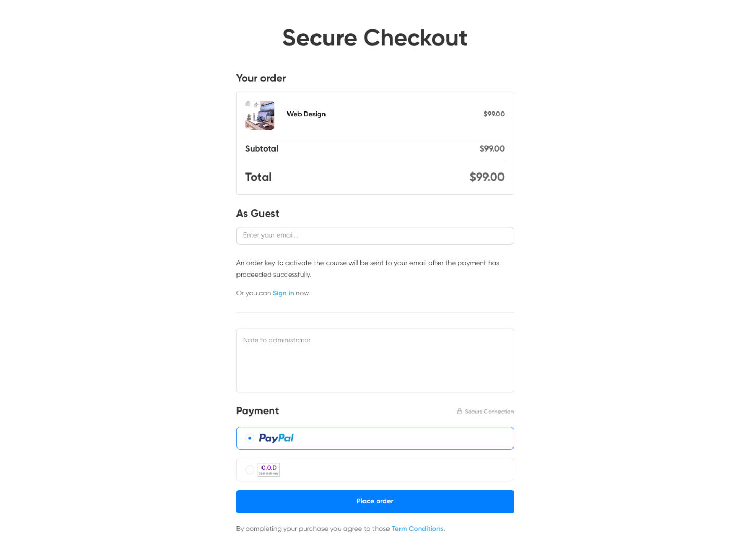Click the Payment section heading

click(x=257, y=411)
